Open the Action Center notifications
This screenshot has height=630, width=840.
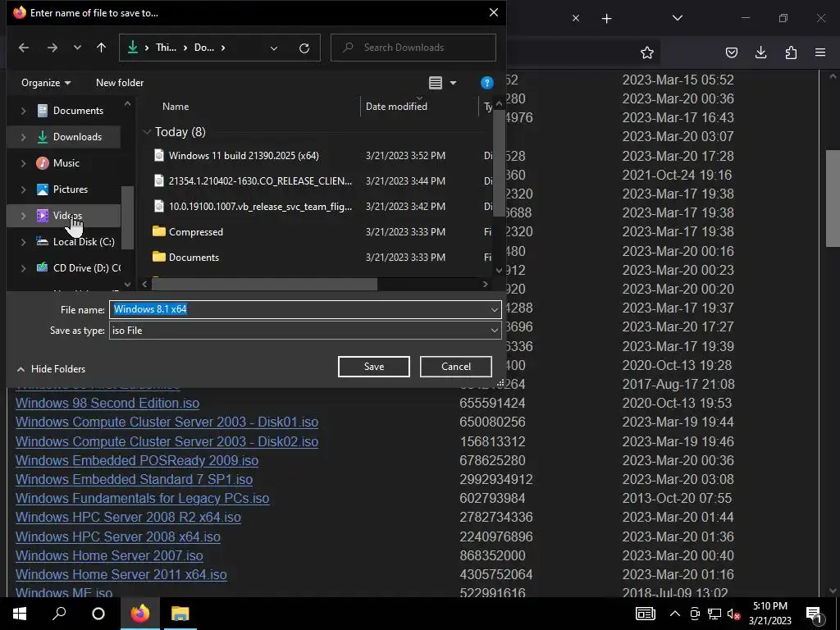click(x=814, y=614)
